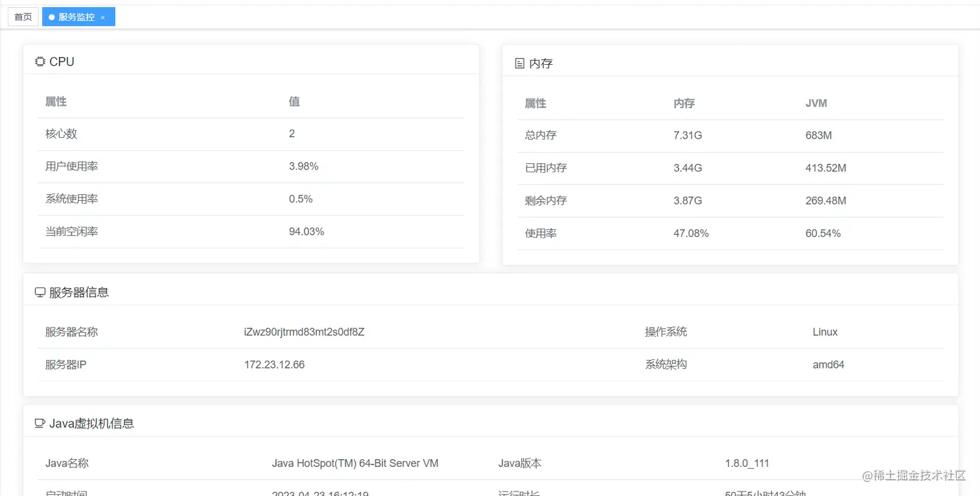Click the CPU panel title text
Screen dimensions: 980x496
pos(63,62)
